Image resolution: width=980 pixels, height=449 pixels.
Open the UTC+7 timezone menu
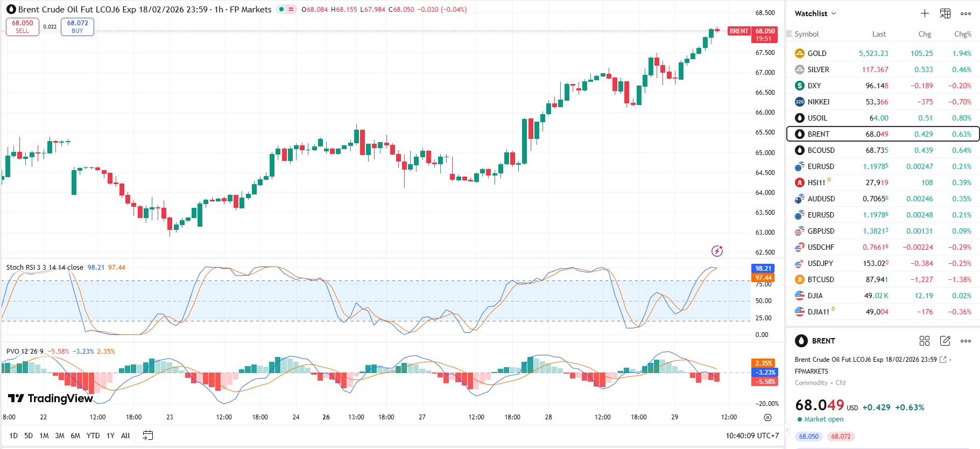pos(752,436)
